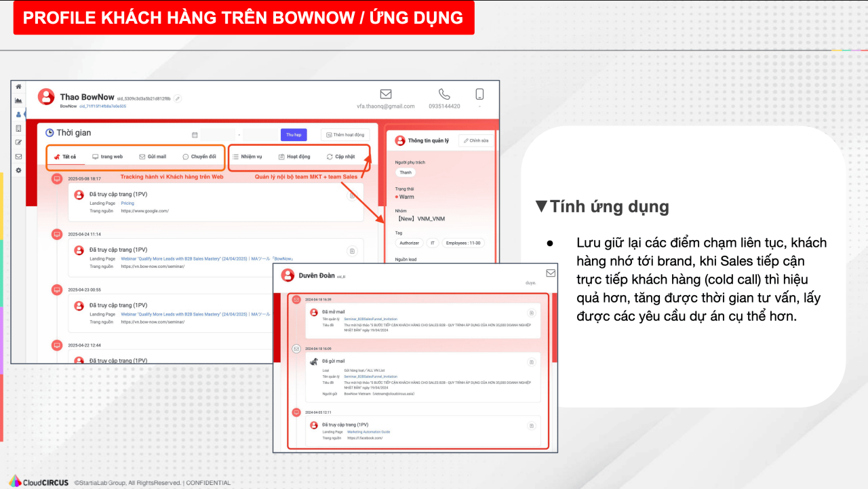The height and width of the screenshot is (489, 868).
Task: Click the 【New】VNM_VNM group value
Action: pyautogui.click(x=421, y=218)
